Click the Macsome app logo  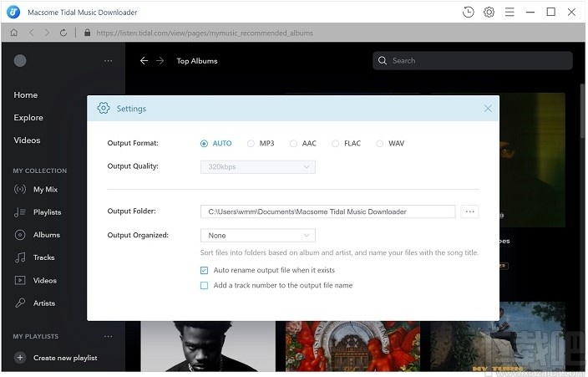[x=13, y=12]
